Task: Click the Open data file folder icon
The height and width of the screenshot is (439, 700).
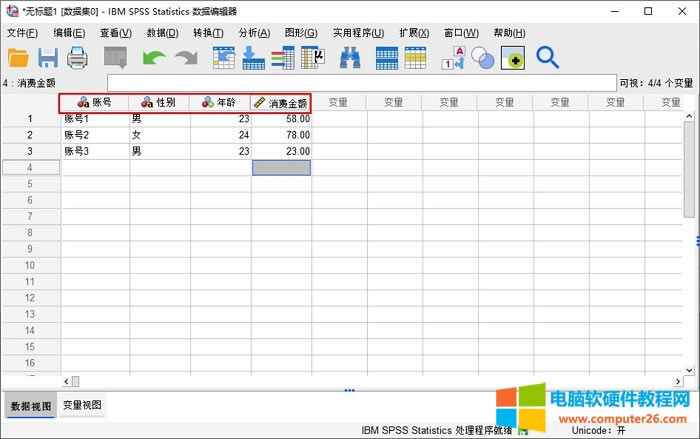Action: pos(19,58)
